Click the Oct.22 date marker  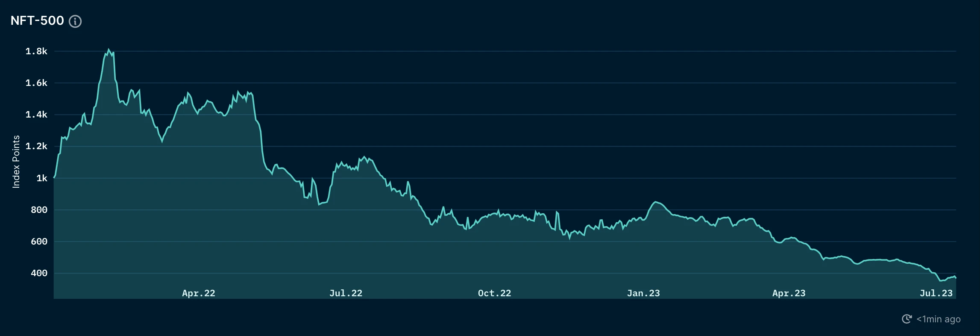pyautogui.click(x=494, y=293)
